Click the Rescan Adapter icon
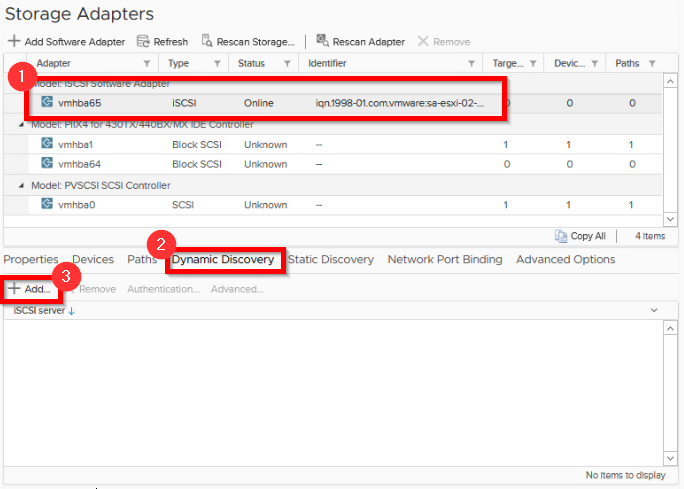The image size is (684, 489). point(322,41)
